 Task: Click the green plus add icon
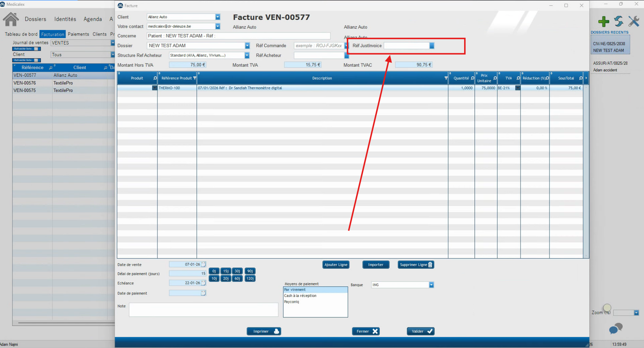pos(603,21)
